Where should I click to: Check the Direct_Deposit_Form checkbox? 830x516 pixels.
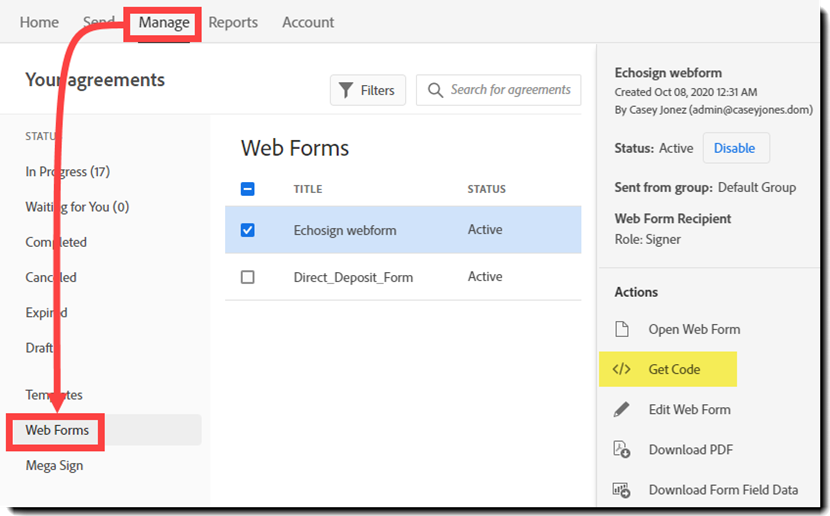pos(248,277)
